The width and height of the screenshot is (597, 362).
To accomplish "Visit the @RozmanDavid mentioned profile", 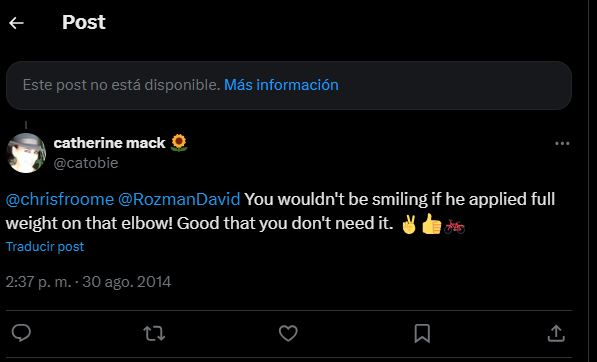I will (x=179, y=199).
